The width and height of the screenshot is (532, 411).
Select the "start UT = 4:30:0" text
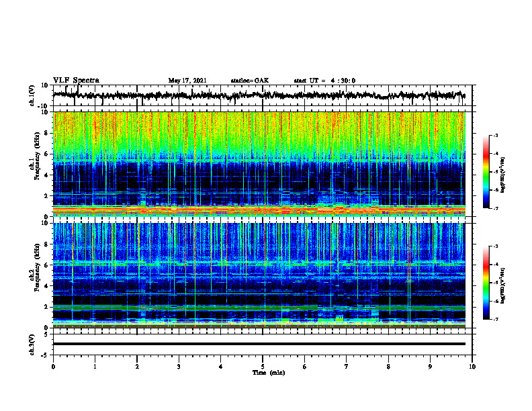tap(324, 81)
